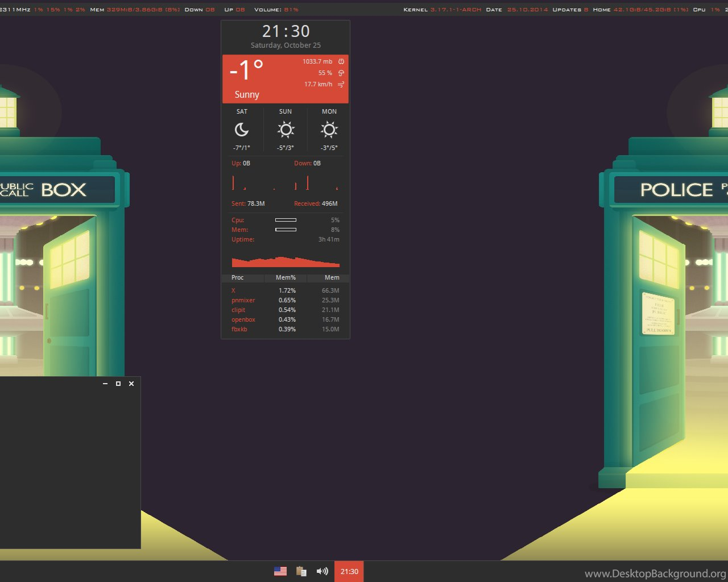Click the US flag keyboard layout icon
This screenshot has height=582, width=728.
pyautogui.click(x=280, y=571)
